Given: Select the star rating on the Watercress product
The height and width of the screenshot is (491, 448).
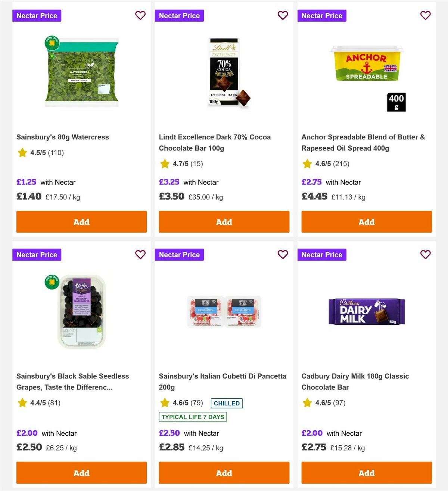Looking at the screenshot, I should pyautogui.click(x=22, y=153).
